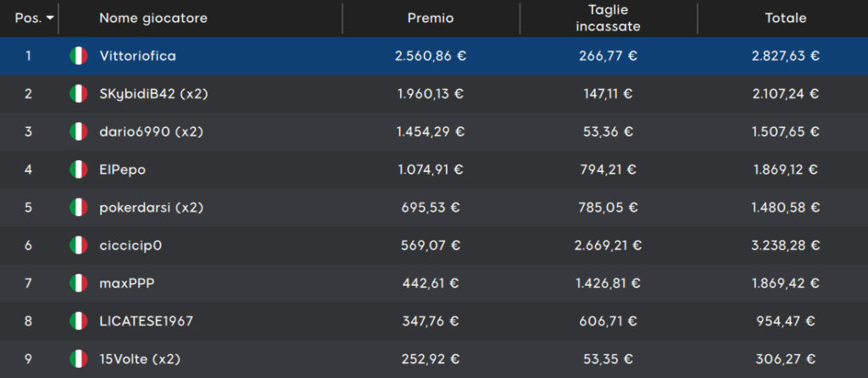Sort by Premio column header
Screen dimensions: 868x378
(431, 19)
